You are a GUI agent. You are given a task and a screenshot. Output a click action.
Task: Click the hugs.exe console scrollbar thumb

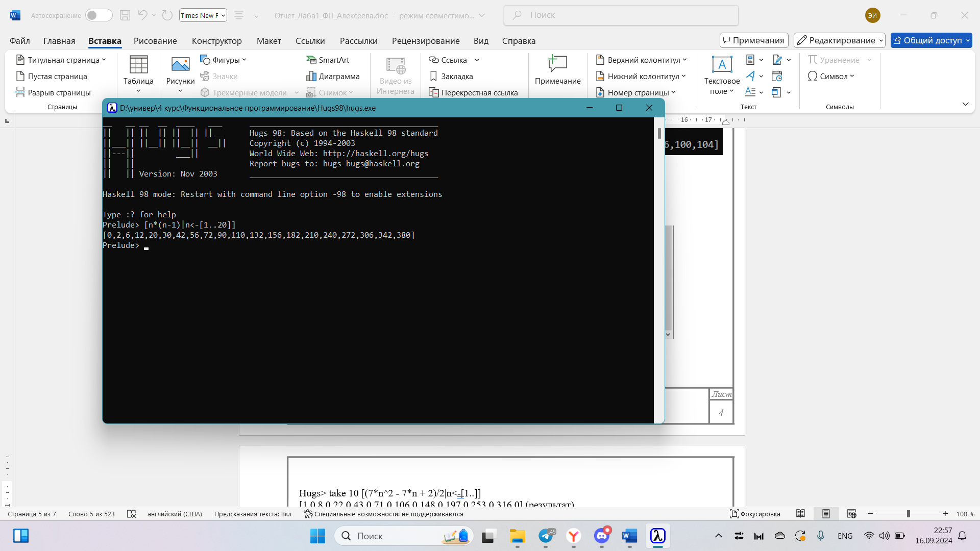coord(659,133)
